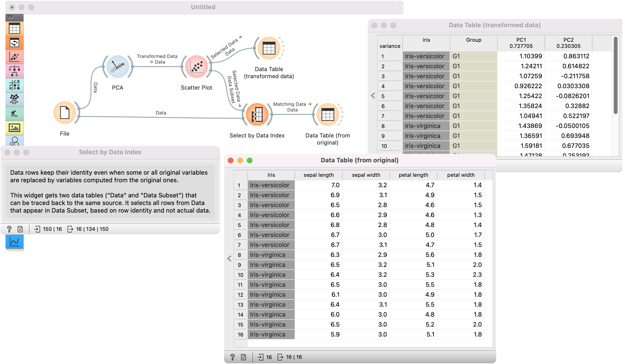Image resolution: width=623 pixels, height=364 pixels.
Task: Click the petal width column header
Action: (x=461, y=175)
